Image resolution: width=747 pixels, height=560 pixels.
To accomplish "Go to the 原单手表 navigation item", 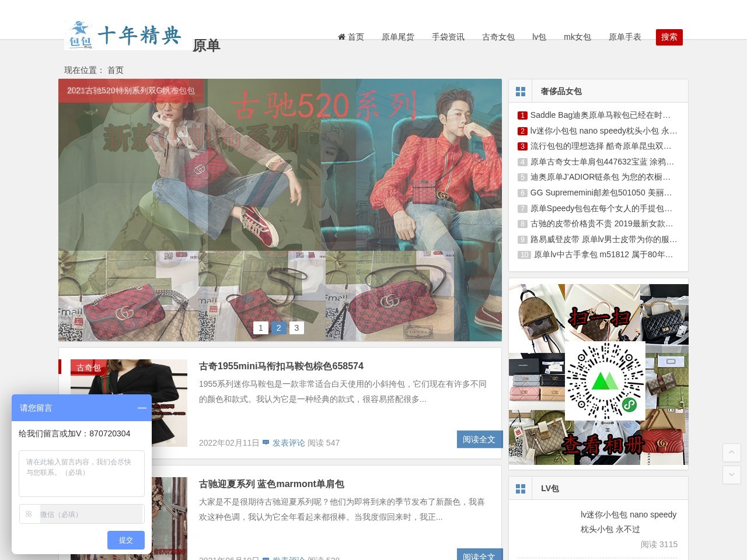I will [624, 37].
